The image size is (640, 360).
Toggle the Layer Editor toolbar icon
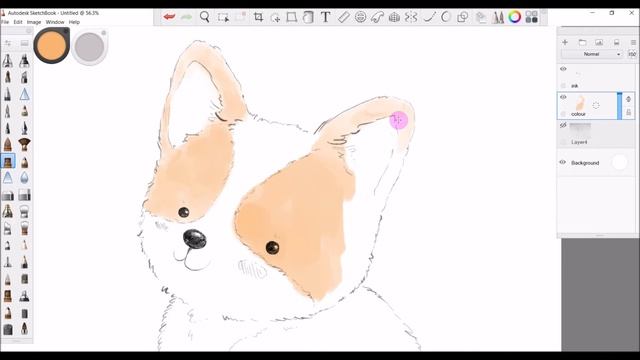tap(481, 17)
